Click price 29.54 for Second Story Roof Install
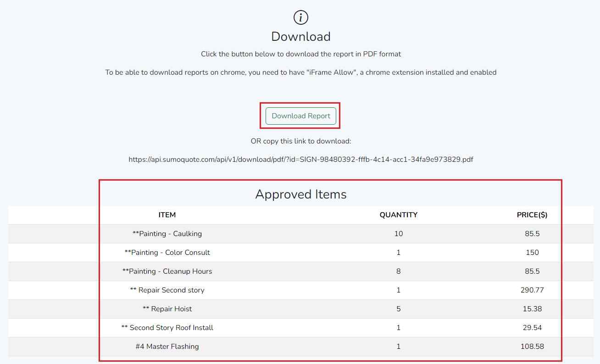The height and width of the screenshot is (364, 600). point(532,328)
